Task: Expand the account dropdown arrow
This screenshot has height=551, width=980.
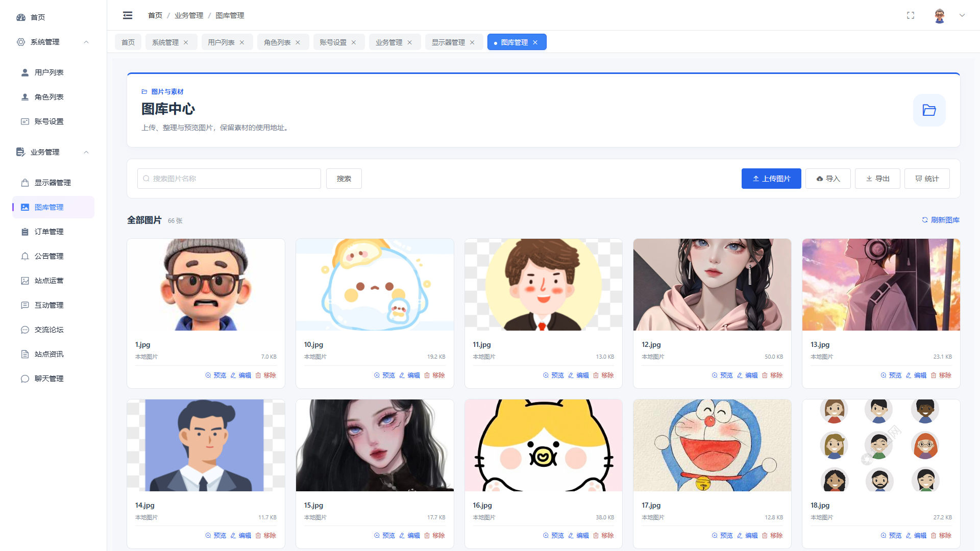Action: click(x=962, y=15)
